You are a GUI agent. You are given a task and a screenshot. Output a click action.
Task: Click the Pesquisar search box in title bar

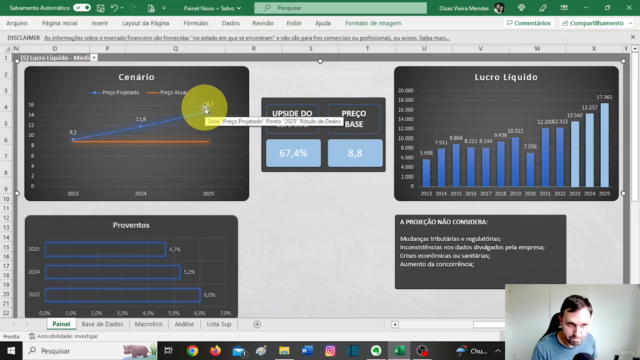[x=340, y=8]
